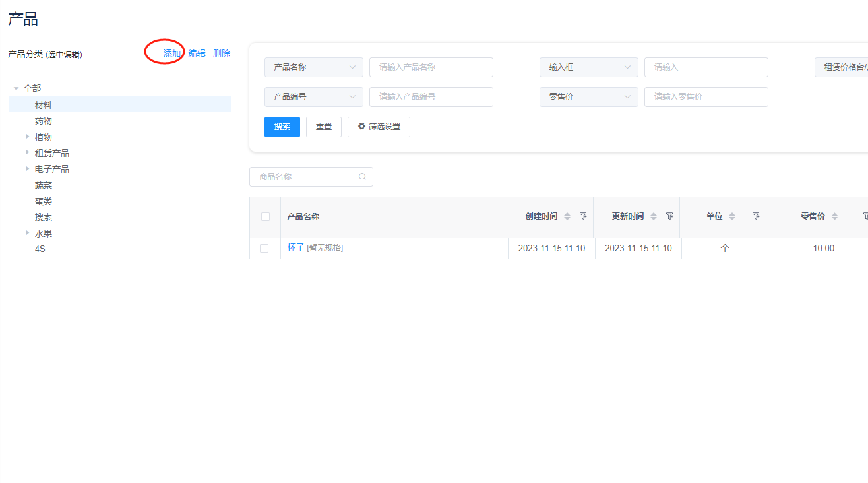This screenshot has width=868, height=483.
Task: Click the 创建时间 column filter icon
Action: click(583, 216)
